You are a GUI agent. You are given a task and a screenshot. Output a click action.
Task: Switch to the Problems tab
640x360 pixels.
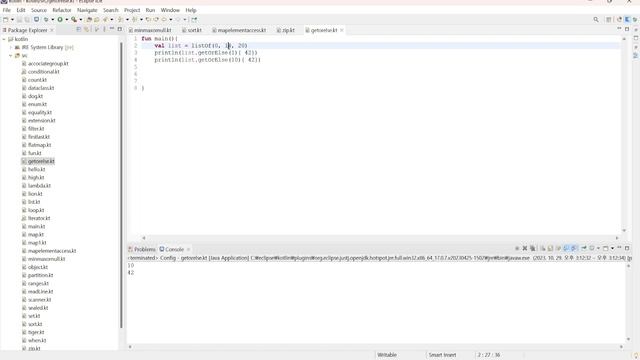pyautogui.click(x=142, y=249)
